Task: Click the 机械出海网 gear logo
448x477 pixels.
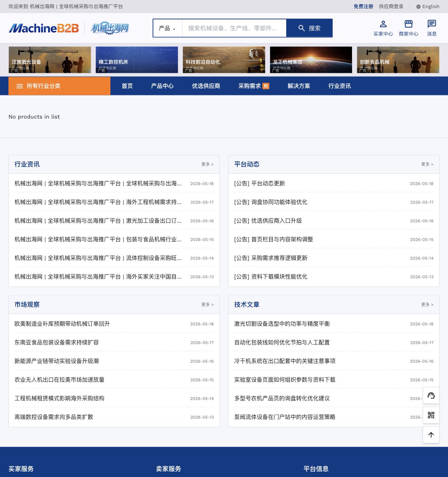Action: click(x=110, y=28)
